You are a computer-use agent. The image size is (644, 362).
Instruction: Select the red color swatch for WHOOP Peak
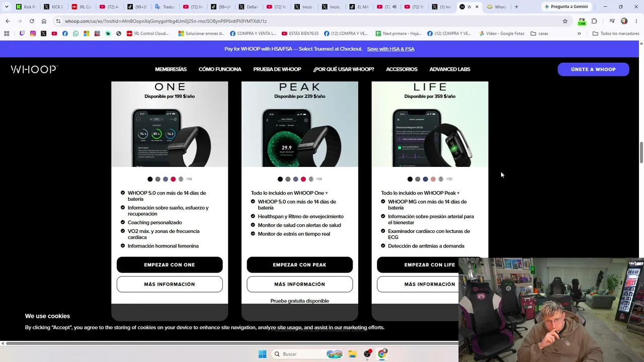click(303, 179)
